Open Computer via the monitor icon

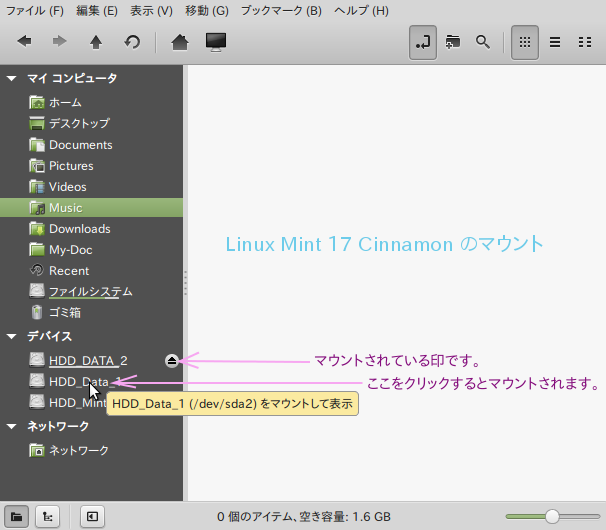coord(216,42)
